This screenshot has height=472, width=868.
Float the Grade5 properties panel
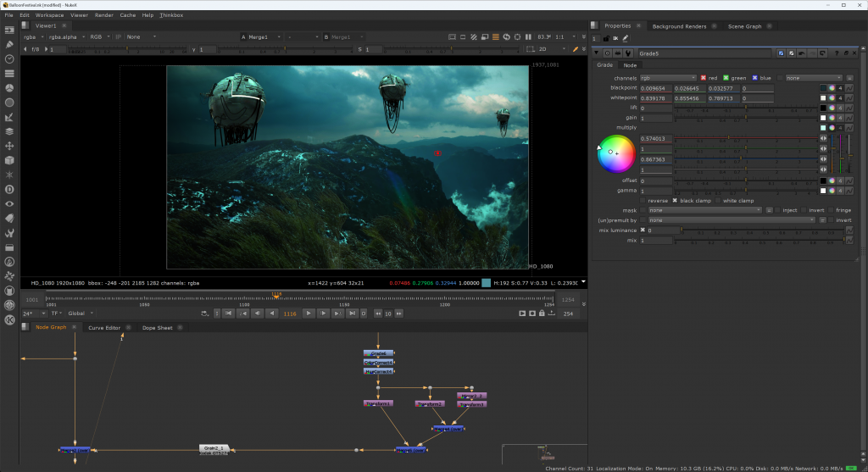click(846, 53)
